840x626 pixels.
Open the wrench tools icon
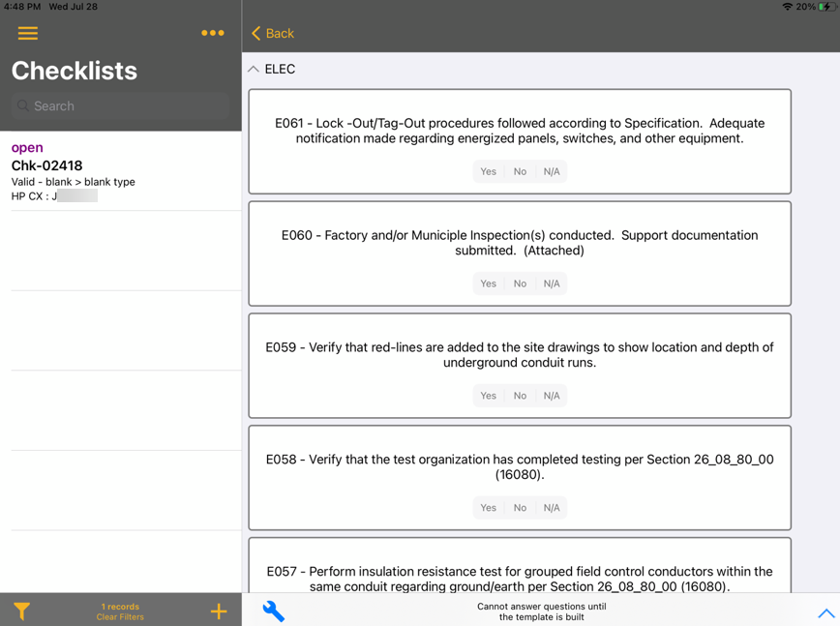pyautogui.click(x=273, y=611)
